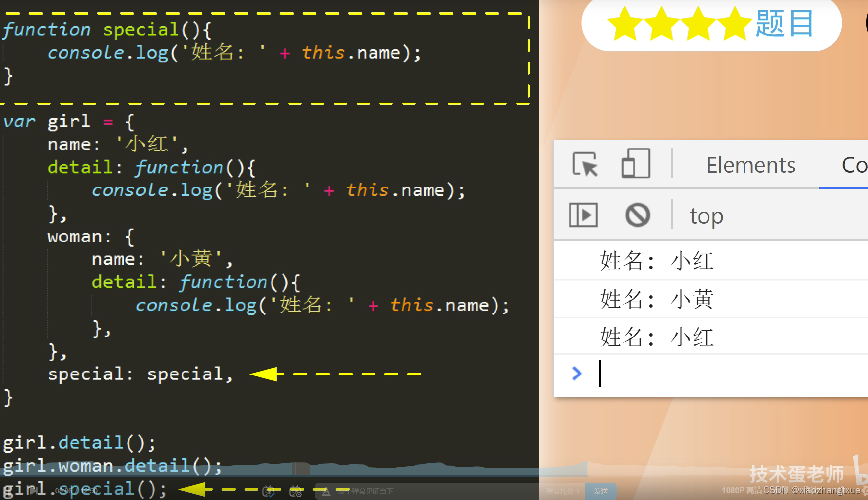The image size is (868, 500).
Task: Open the 弹幕礼仪 link
Action: 562,491
